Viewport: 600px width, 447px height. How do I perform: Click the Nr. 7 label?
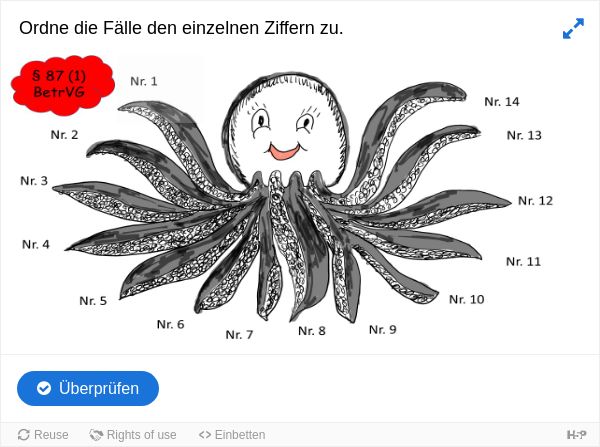point(240,335)
